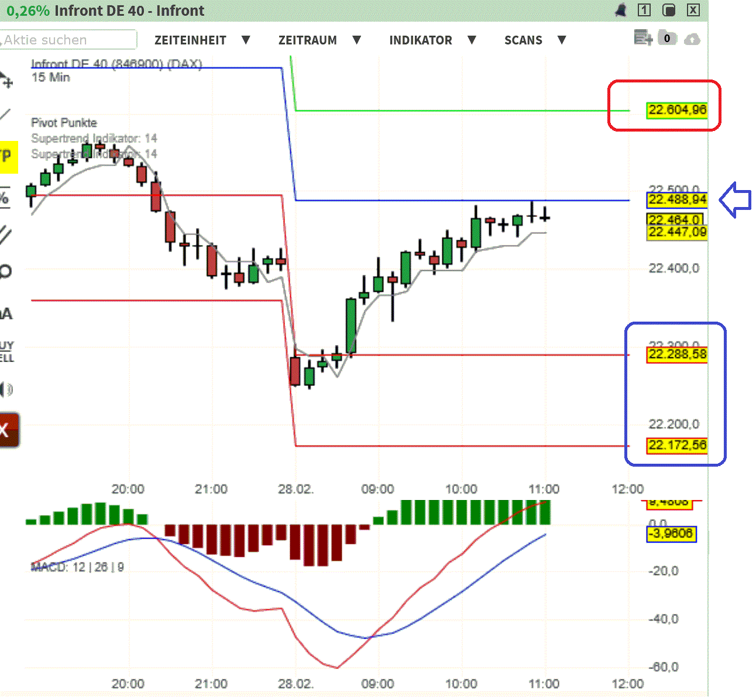Mute alerts via the speaker icon
Screen dimensions: 756x700
5,389
